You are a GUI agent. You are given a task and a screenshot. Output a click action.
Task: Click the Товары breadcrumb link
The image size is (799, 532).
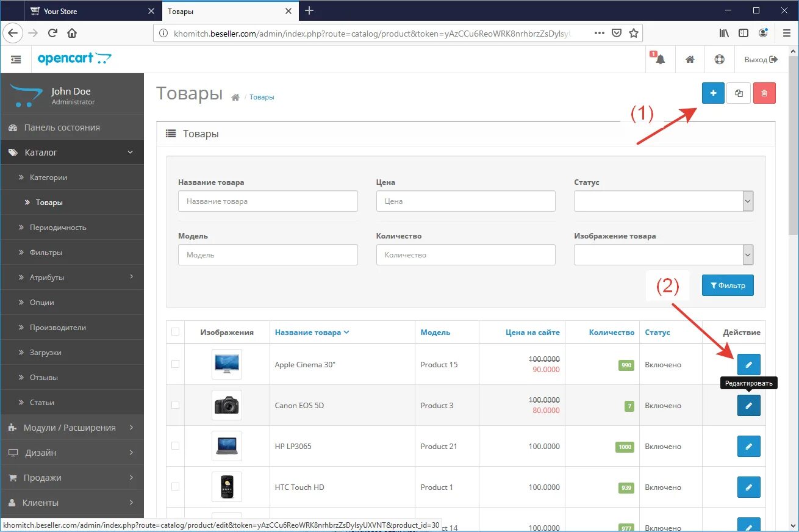point(262,97)
